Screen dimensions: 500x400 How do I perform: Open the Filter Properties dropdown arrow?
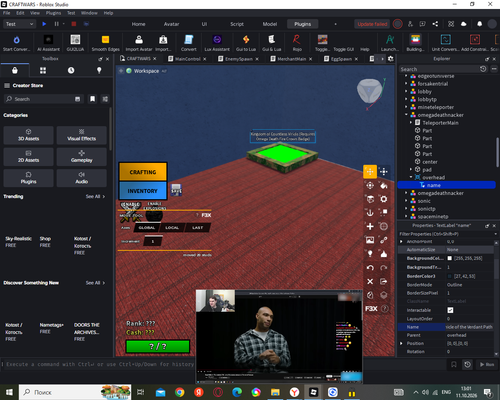tap(495, 234)
